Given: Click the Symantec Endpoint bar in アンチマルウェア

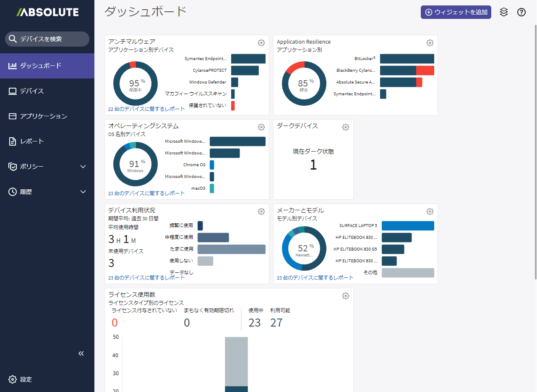Looking at the screenshot, I should pos(248,59).
